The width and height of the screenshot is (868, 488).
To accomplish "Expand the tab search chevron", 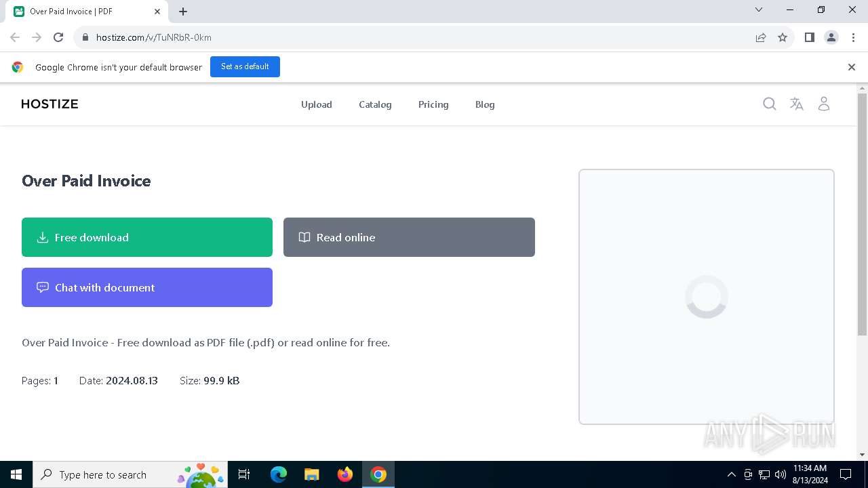I will (x=759, y=9).
